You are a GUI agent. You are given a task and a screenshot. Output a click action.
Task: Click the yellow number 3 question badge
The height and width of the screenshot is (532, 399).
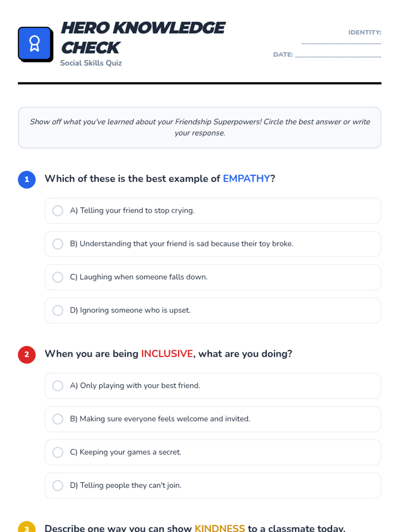[x=27, y=527]
